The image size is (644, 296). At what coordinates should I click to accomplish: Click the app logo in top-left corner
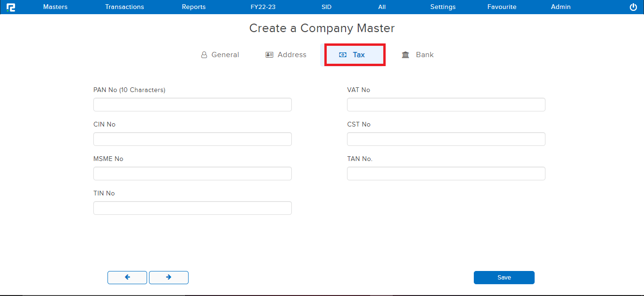tap(11, 7)
